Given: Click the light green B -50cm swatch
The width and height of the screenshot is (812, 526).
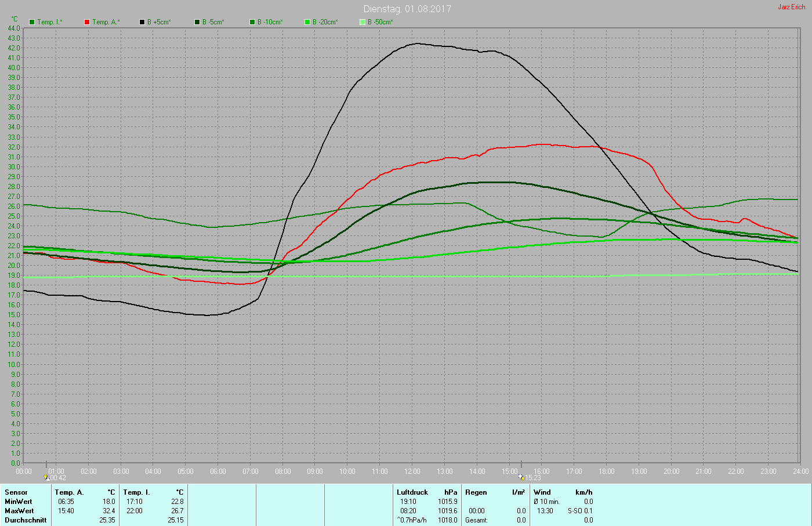Looking at the screenshot, I should point(362,22).
